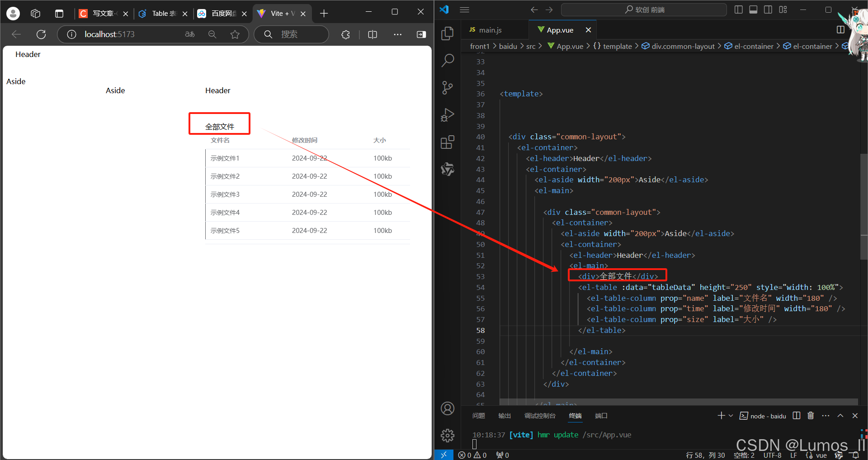Image resolution: width=868 pixels, height=460 pixels.
Task: Toggle the panel layout icon
Action: pyautogui.click(x=753, y=9)
